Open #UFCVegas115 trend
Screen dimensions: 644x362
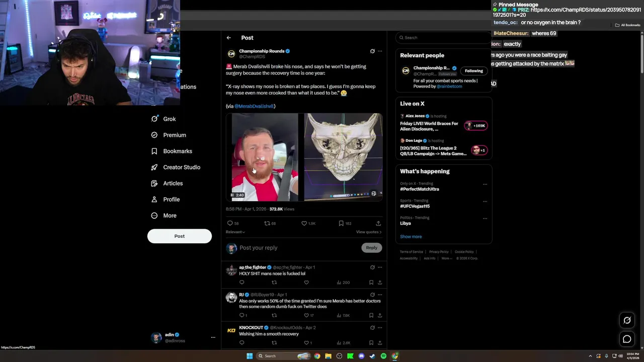point(415,207)
